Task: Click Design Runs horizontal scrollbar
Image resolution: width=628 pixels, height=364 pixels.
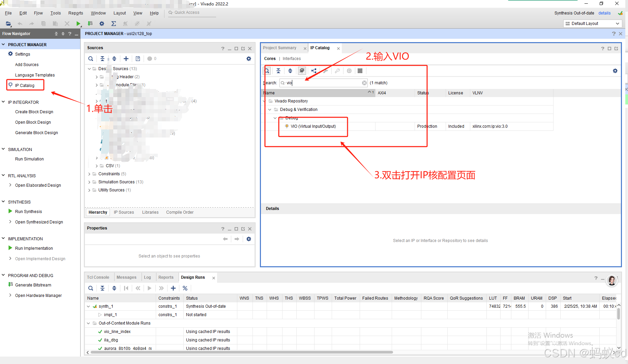Action: click(x=241, y=352)
